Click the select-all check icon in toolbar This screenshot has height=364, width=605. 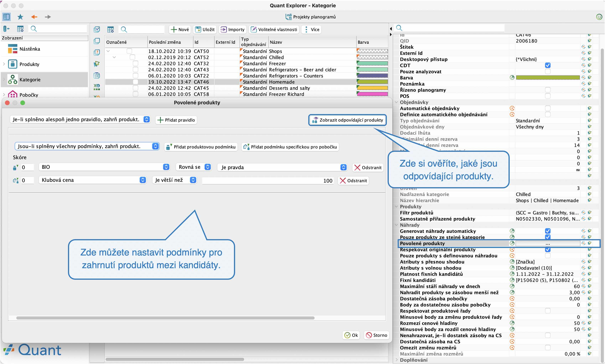tap(97, 29)
